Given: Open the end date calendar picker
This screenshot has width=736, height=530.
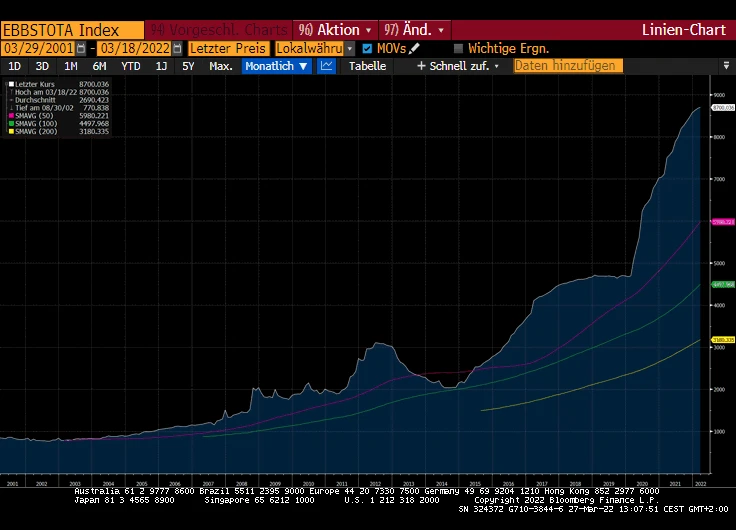Looking at the screenshot, I should click(177, 48).
